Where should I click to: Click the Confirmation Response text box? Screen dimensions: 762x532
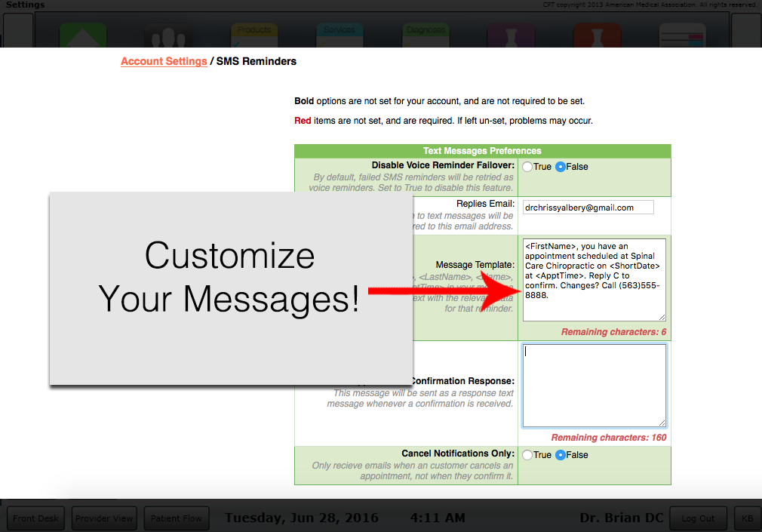pyautogui.click(x=594, y=385)
